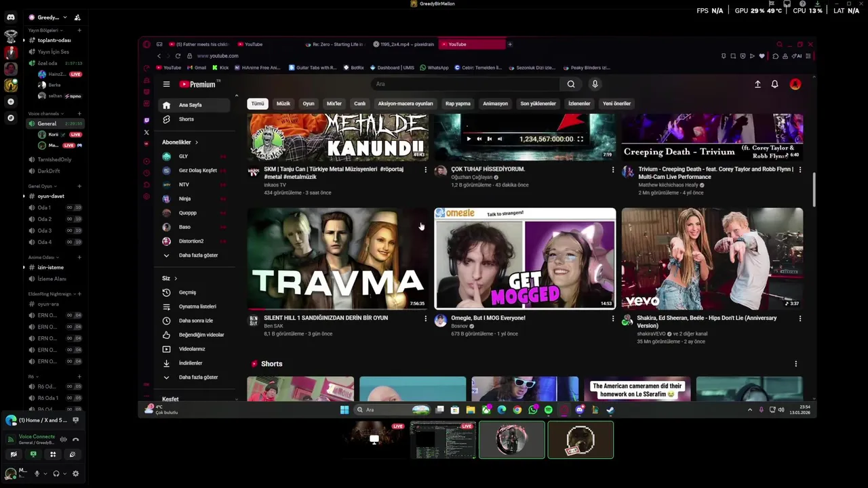Viewport: 868px width, 488px height.
Task: Deafen Discord headphones
Action: (56, 474)
